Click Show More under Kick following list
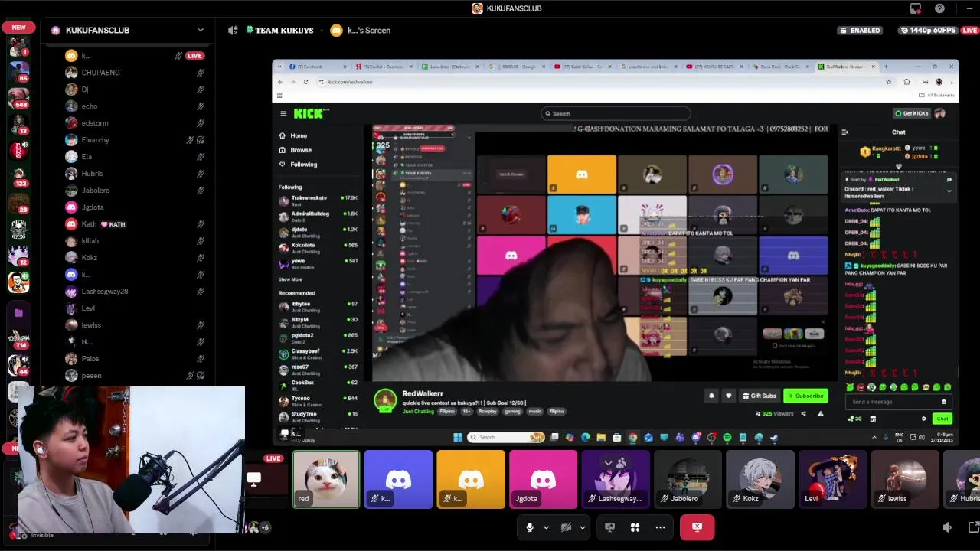980x551 pixels. coord(290,279)
